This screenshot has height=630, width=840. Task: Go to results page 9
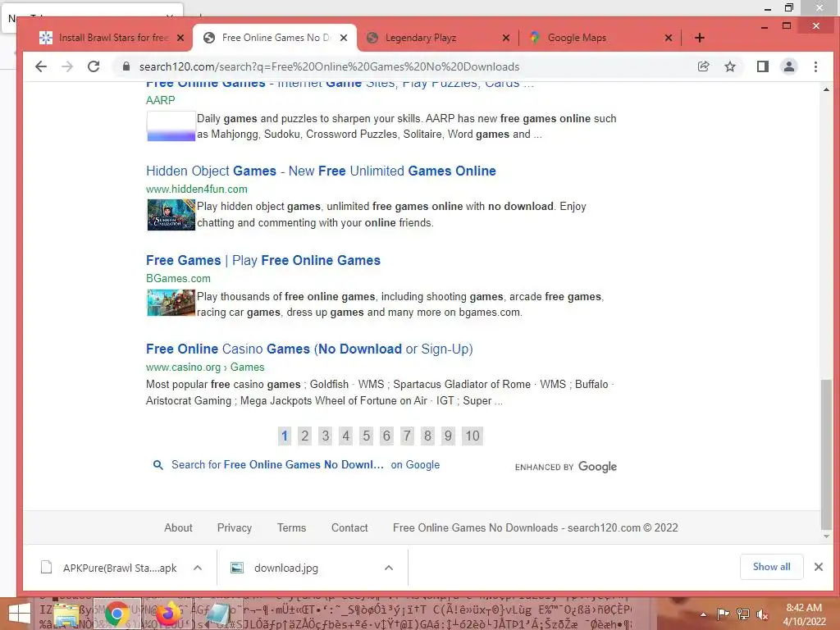click(x=448, y=436)
